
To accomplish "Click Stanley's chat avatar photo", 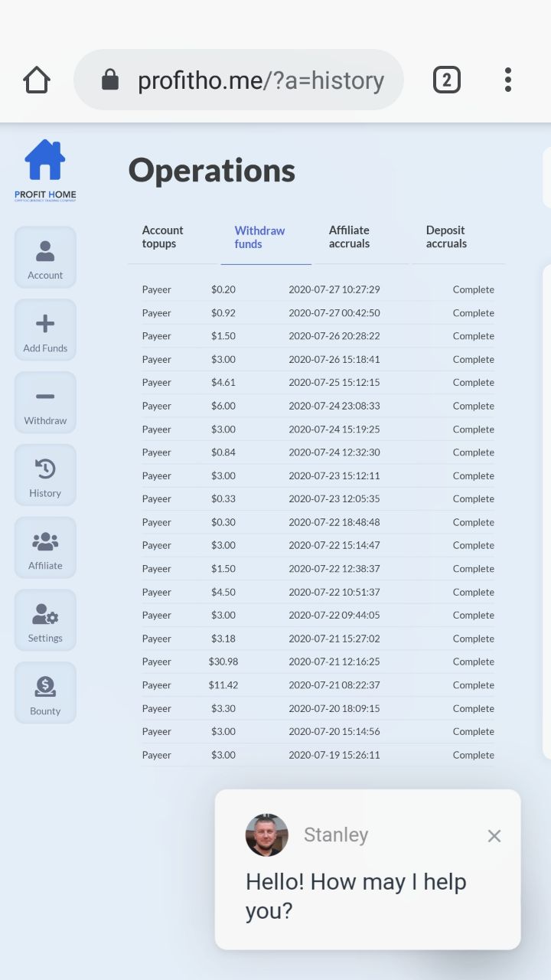I will pyautogui.click(x=267, y=835).
